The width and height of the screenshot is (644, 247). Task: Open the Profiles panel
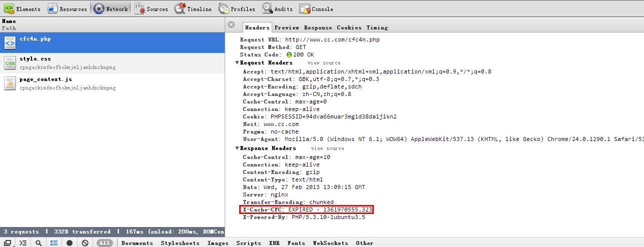click(236, 9)
